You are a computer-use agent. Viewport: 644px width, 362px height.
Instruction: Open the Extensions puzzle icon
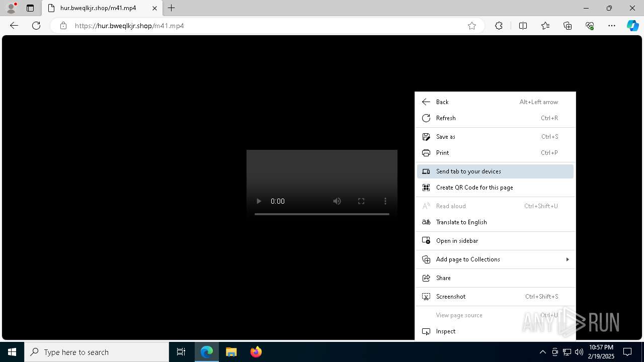[x=499, y=26]
